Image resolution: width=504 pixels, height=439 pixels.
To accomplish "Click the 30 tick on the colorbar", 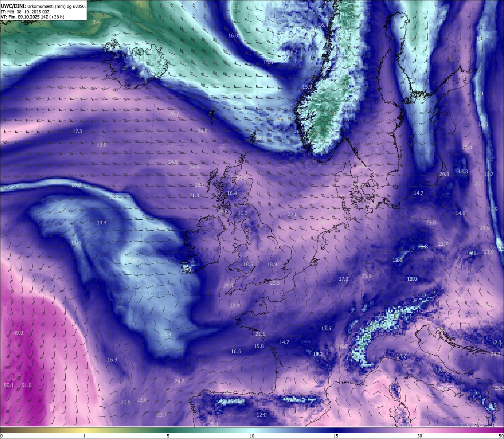I will point(420,436).
